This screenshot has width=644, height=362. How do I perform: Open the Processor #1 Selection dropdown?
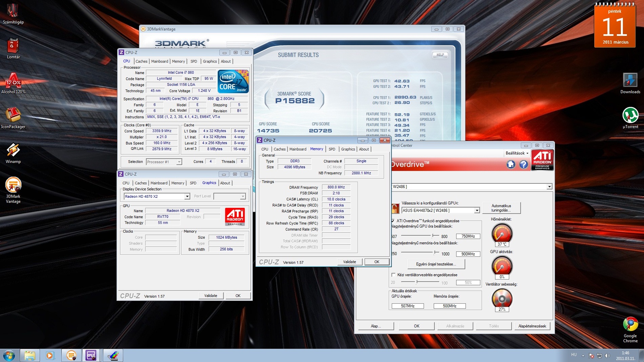(x=179, y=162)
